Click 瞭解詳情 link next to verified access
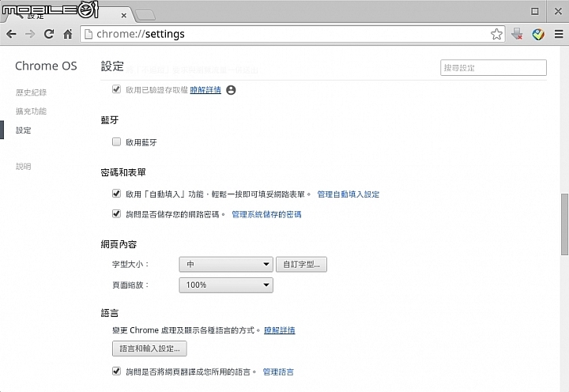This screenshot has width=569, height=392. (205, 90)
